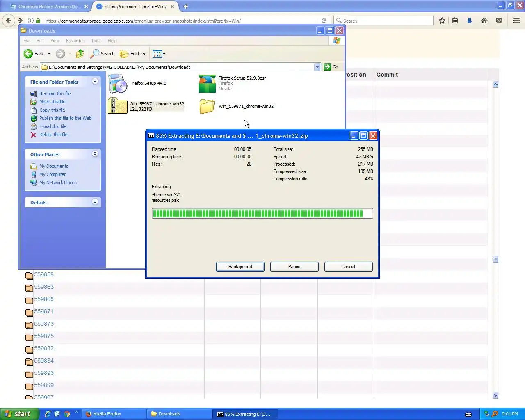Viewport: 525px width, 420px height.
Task: Open Help menu in Downloads window
Action: tap(112, 41)
